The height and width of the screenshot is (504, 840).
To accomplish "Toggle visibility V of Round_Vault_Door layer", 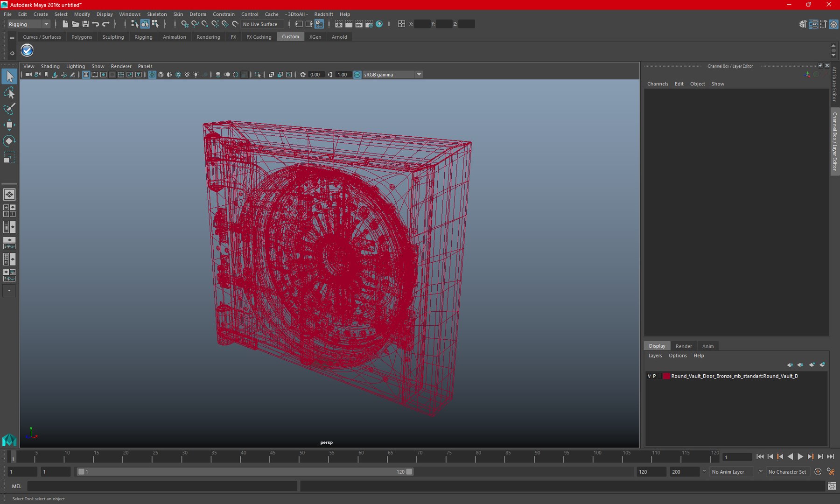I will tap(649, 376).
